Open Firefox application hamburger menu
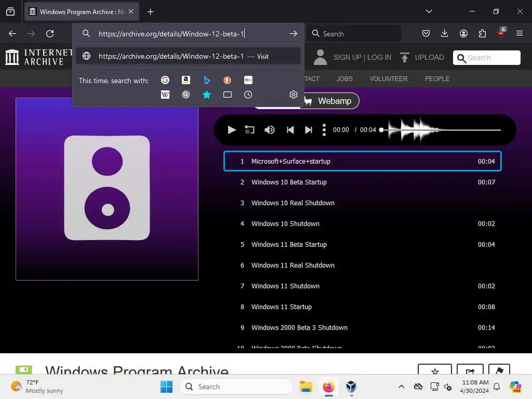The image size is (532, 399). (520, 33)
